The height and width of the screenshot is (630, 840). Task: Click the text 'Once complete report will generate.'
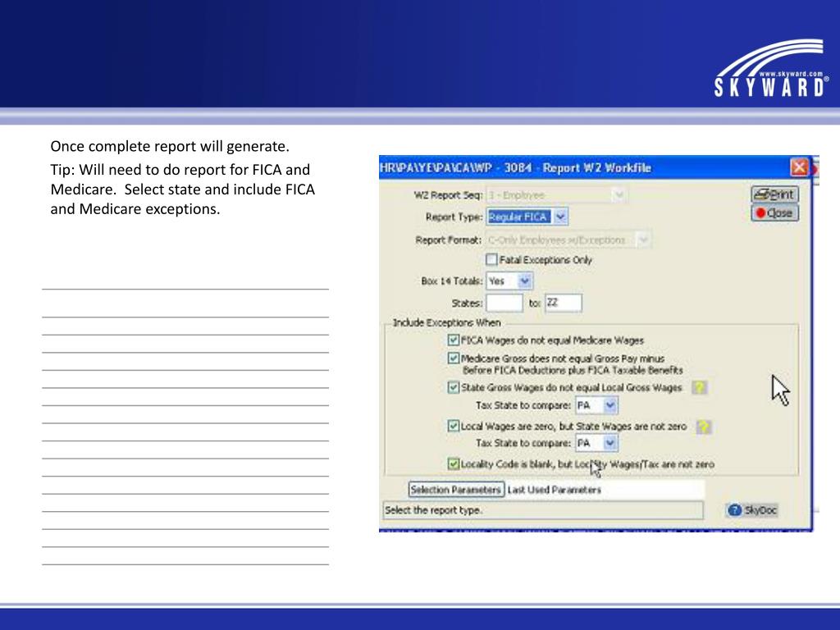[170, 146]
